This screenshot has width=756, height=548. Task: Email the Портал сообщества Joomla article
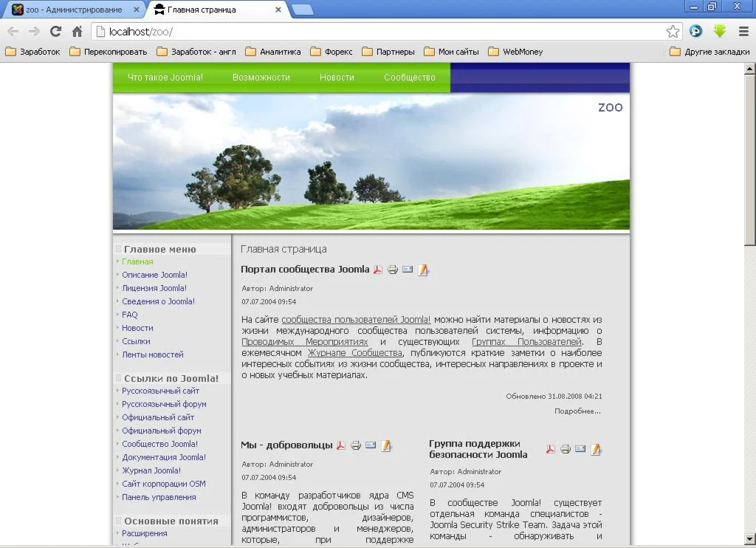coord(408,270)
